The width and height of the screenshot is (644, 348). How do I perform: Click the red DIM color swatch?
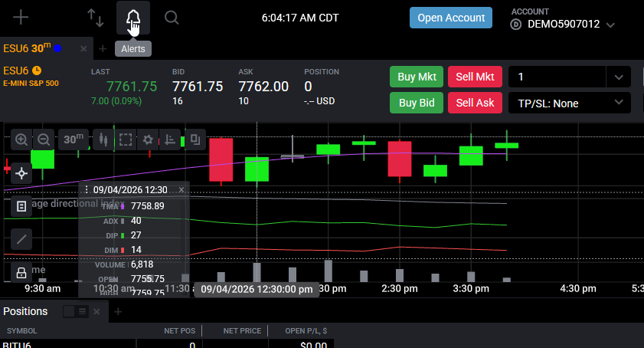tap(123, 250)
